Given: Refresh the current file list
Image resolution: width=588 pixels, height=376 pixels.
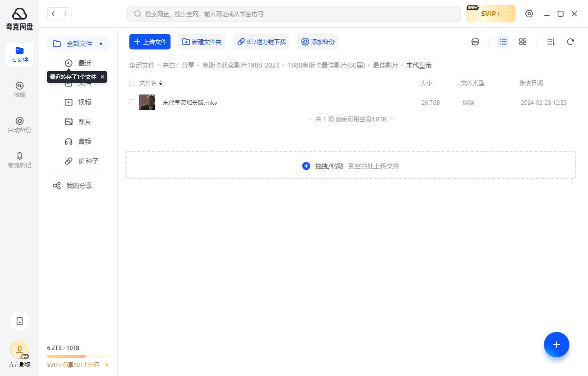Looking at the screenshot, I should coord(570,42).
